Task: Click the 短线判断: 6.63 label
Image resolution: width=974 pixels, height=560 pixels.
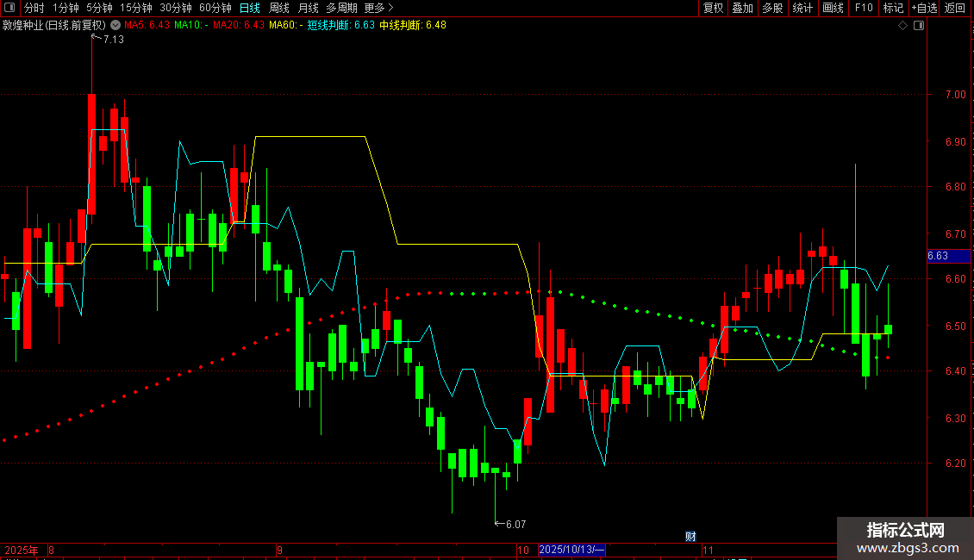Action: 341,26
